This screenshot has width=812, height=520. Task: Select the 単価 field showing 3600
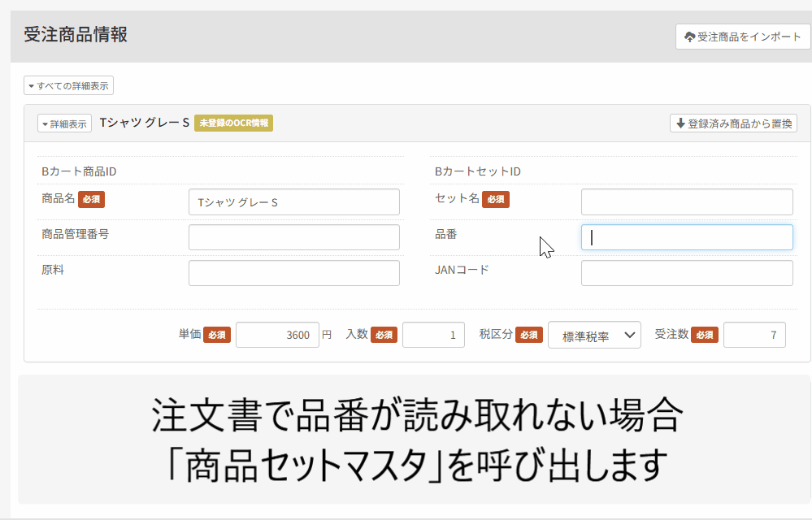pos(277,335)
